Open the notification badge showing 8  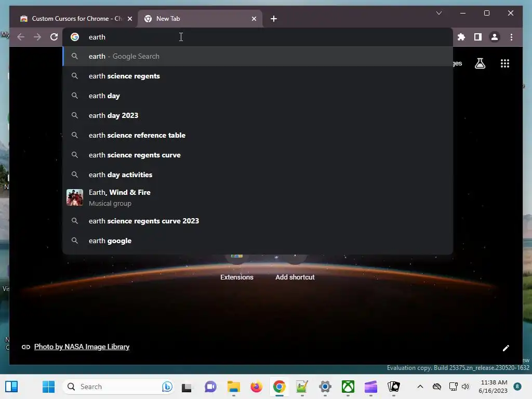[517, 387]
